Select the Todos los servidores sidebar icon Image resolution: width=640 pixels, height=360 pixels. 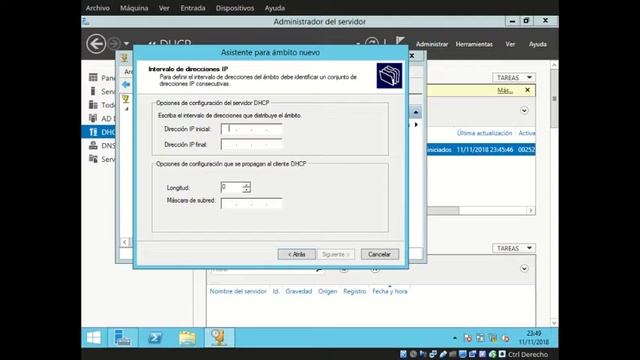(93, 104)
